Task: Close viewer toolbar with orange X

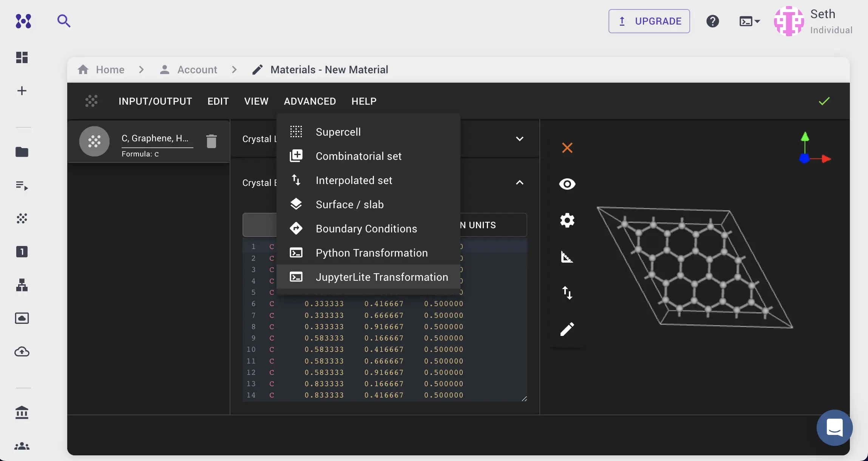Action: tap(567, 148)
